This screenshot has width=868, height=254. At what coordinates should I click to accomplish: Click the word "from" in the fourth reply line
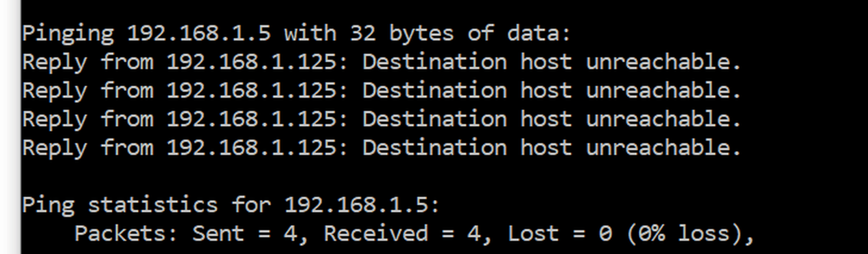click(x=127, y=148)
